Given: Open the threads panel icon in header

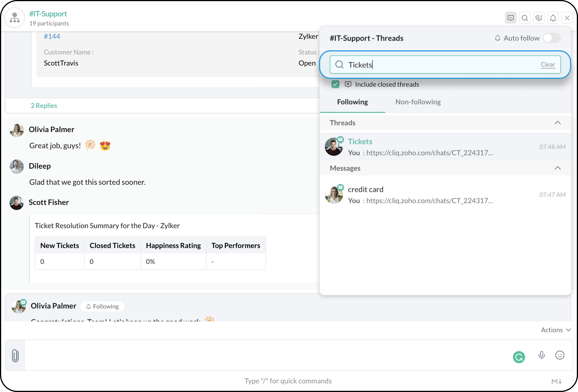Looking at the screenshot, I should pyautogui.click(x=511, y=18).
